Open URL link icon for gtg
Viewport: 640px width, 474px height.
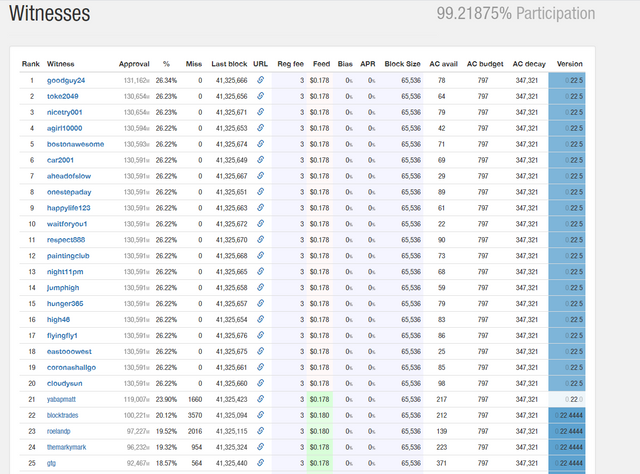coord(260,462)
